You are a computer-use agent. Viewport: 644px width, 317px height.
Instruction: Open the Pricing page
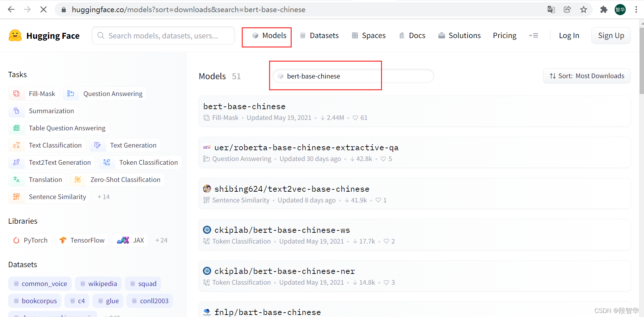click(504, 35)
